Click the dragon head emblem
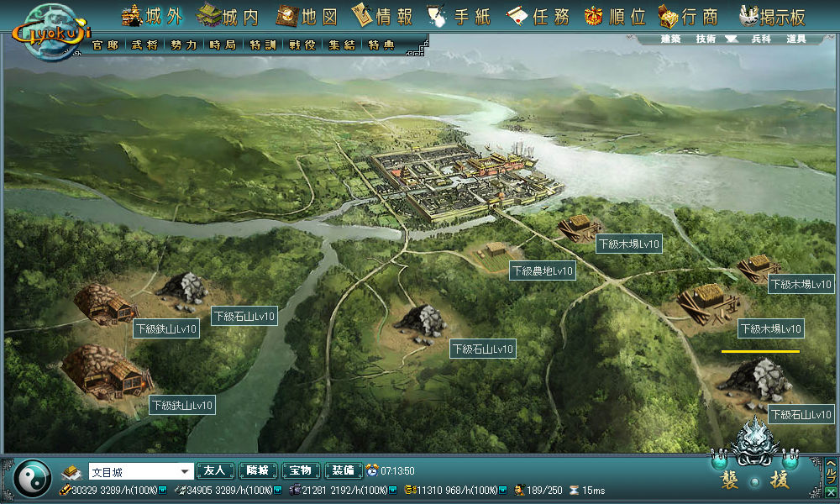Viewport: 840px width, 504px height. point(755,441)
